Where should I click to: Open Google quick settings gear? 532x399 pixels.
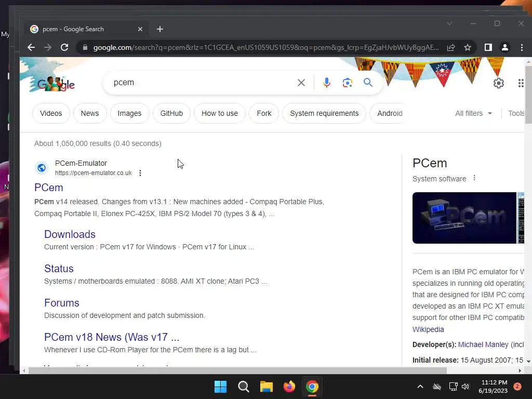498,83
